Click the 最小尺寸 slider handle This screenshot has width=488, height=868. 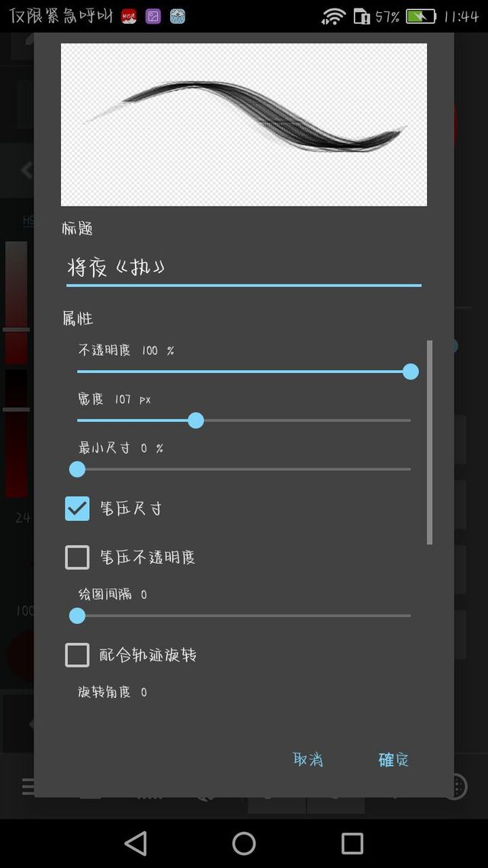pyautogui.click(x=78, y=469)
